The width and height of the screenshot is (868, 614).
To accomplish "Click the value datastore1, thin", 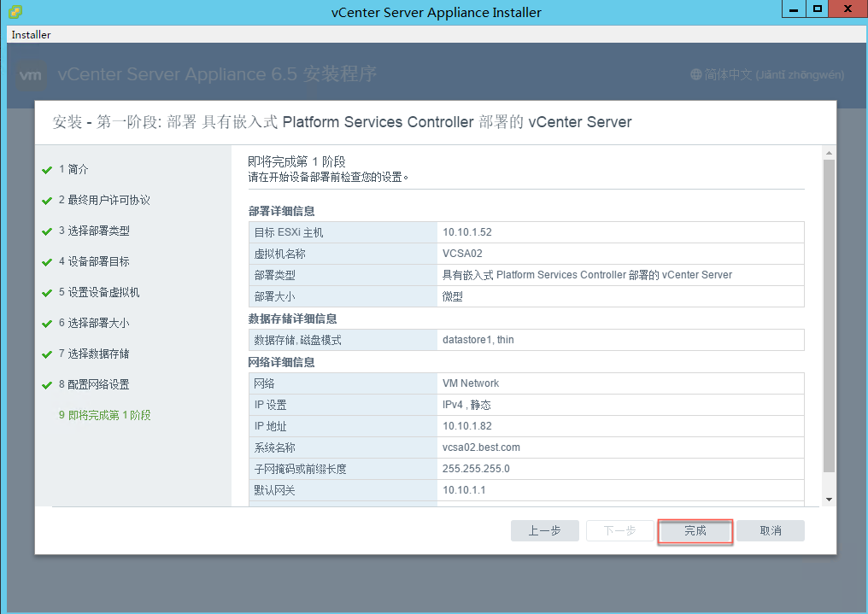I will pos(478,340).
